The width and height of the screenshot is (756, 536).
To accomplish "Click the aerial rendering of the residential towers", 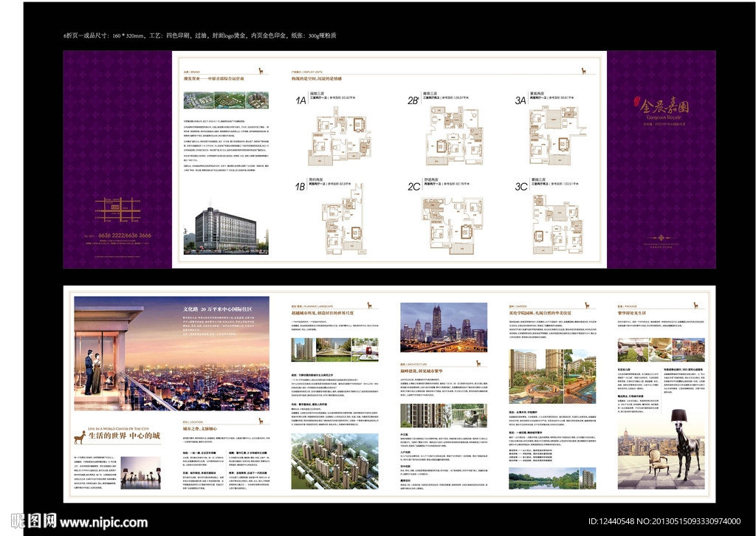I will [334, 461].
